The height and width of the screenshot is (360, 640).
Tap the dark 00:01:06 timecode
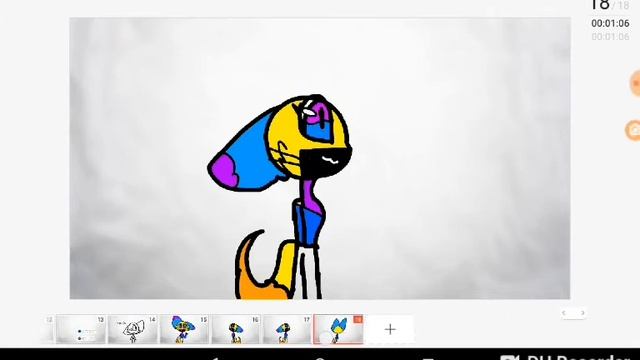[610, 23]
